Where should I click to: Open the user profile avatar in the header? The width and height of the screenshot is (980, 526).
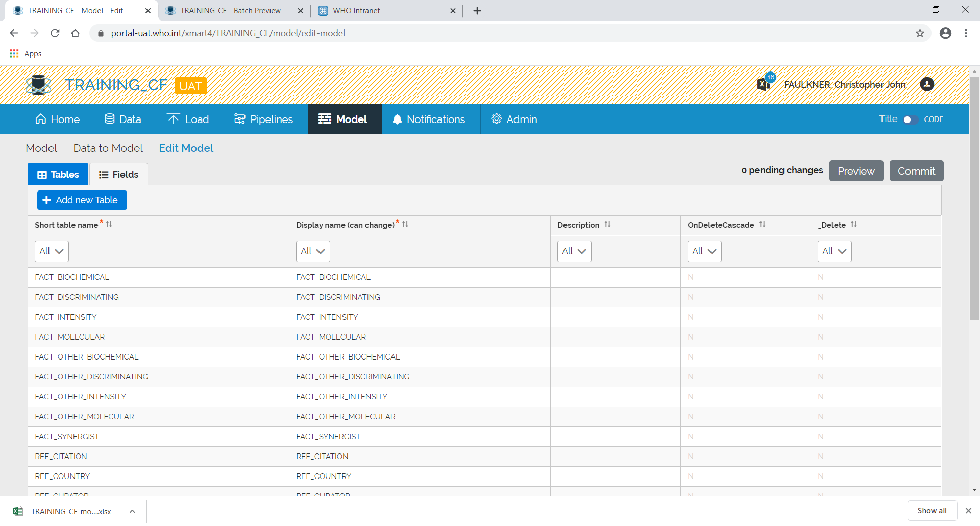point(927,84)
